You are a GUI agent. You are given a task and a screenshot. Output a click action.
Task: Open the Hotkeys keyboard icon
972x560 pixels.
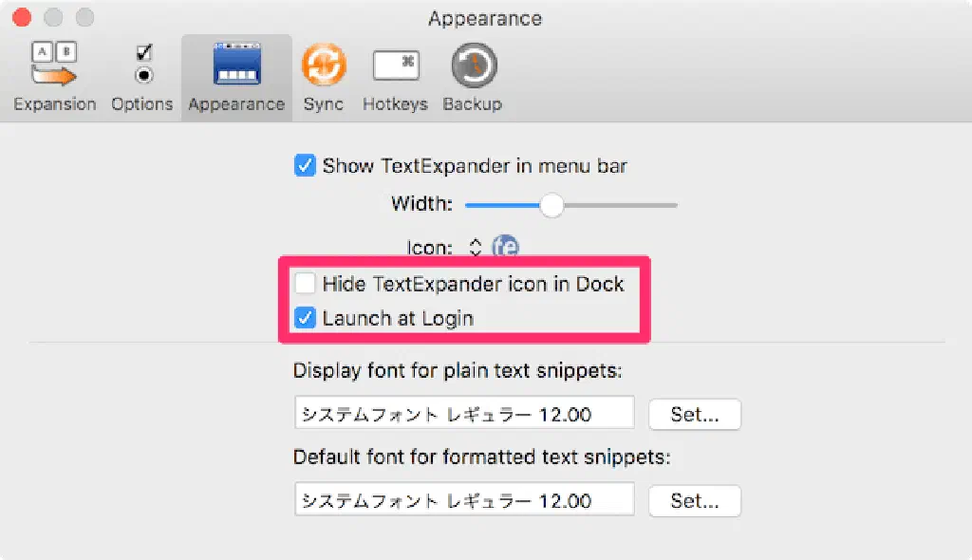[x=395, y=66]
